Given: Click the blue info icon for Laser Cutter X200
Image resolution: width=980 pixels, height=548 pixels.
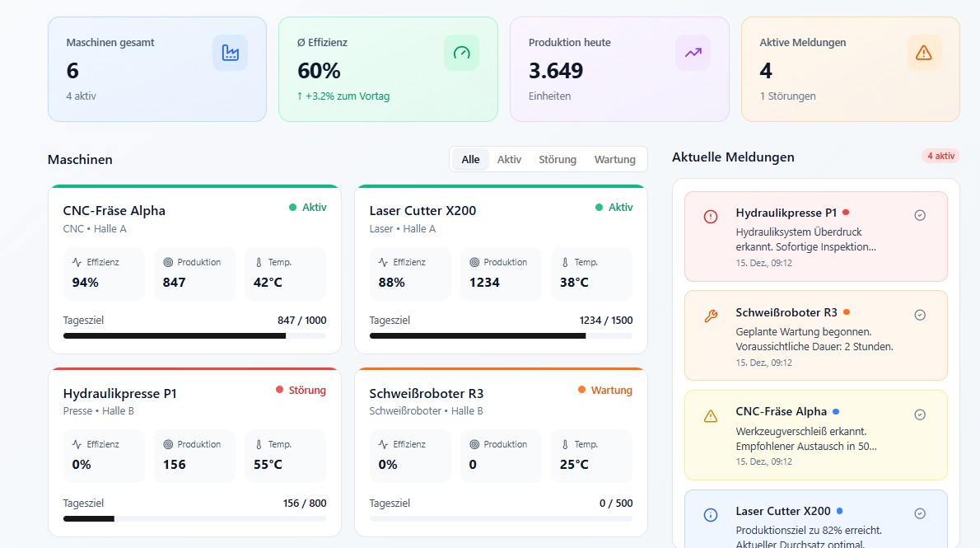Looking at the screenshot, I should [711, 515].
